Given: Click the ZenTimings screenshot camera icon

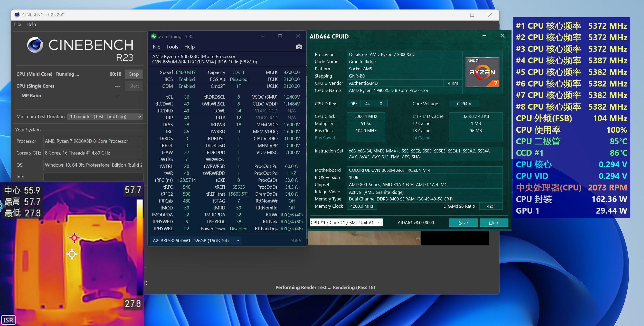Looking at the screenshot, I should 299,47.
